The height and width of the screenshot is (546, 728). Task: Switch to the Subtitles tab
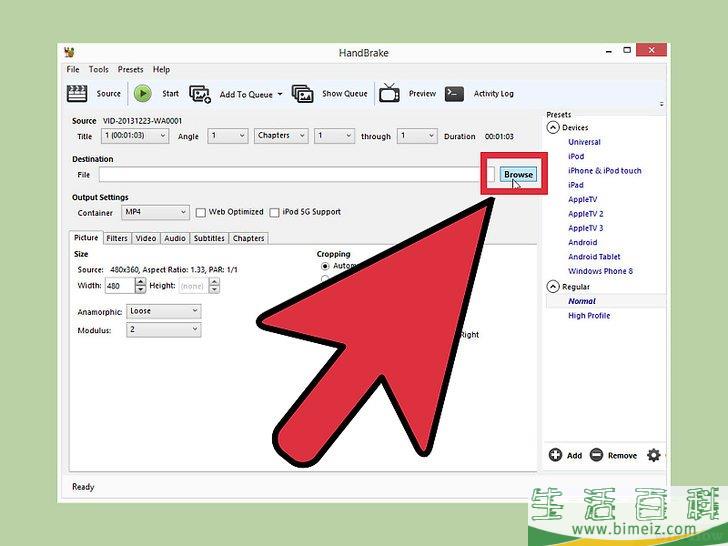click(209, 238)
